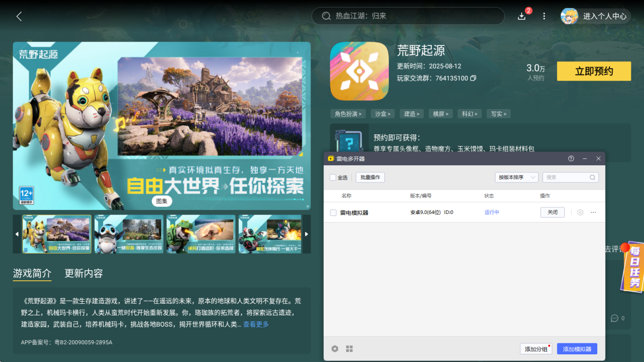Tick the 全选 select-all checkbox
Viewport: 644px width, 362px height.
tap(333, 177)
